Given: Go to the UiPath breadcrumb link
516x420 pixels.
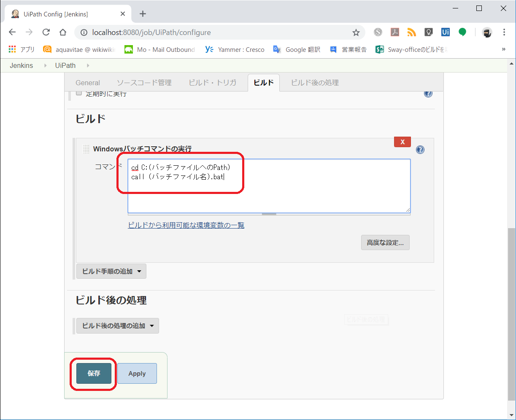Looking at the screenshot, I should click(65, 65).
